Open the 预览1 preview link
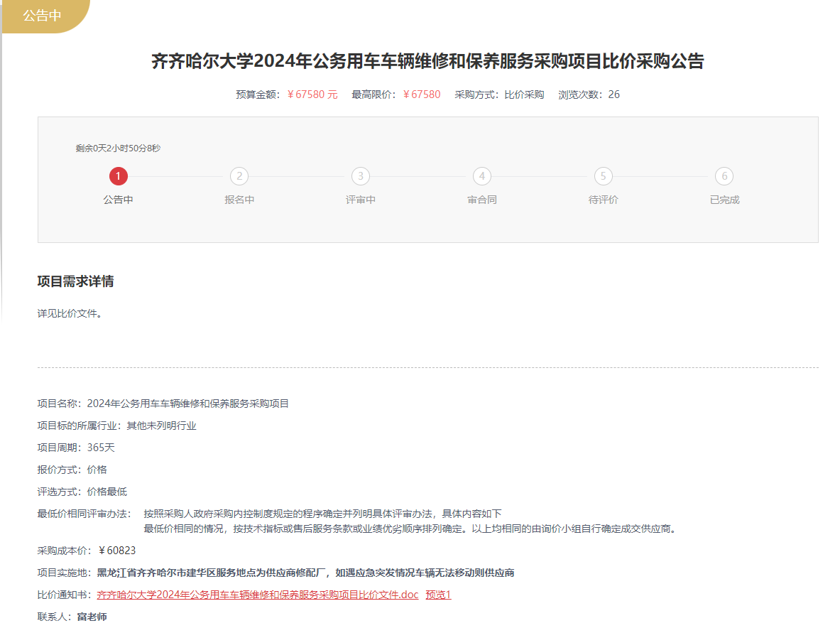The image size is (840, 633). pos(438,595)
